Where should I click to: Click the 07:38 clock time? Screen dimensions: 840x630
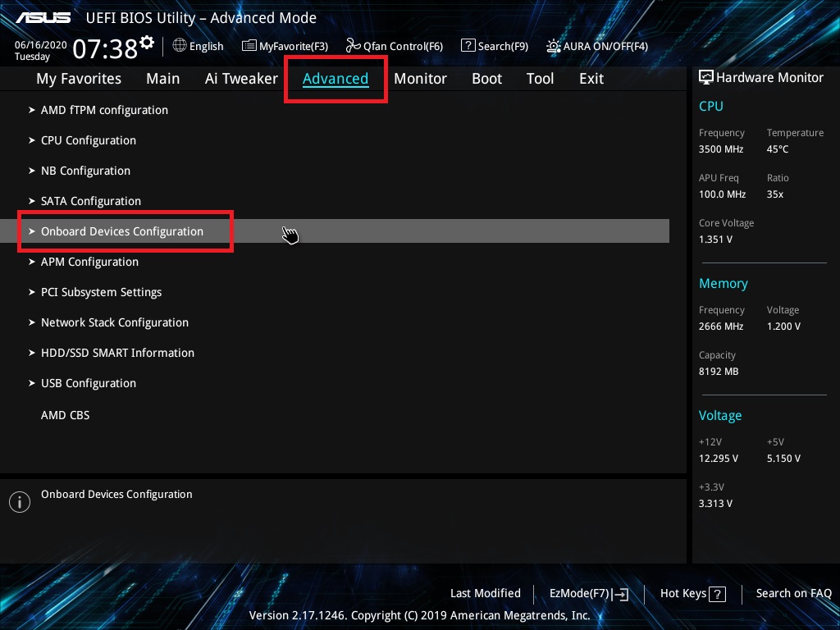[x=105, y=48]
